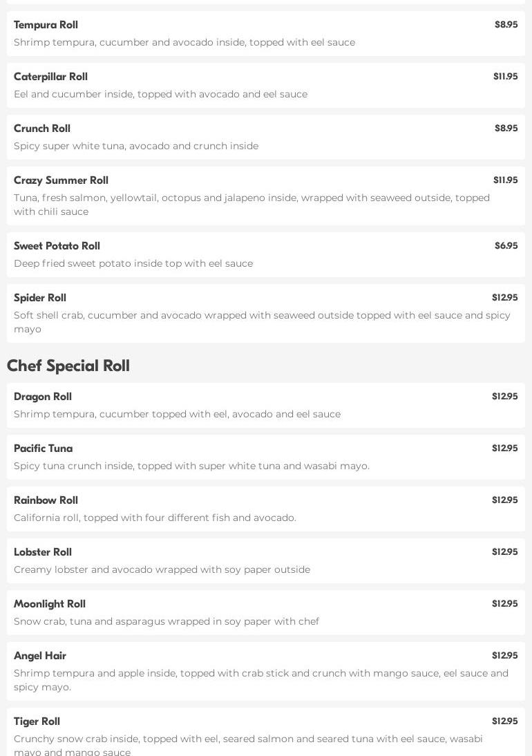Select the Tempura Roll menu item
This screenshot has width=532, height=756.
[x=46, y=25]
